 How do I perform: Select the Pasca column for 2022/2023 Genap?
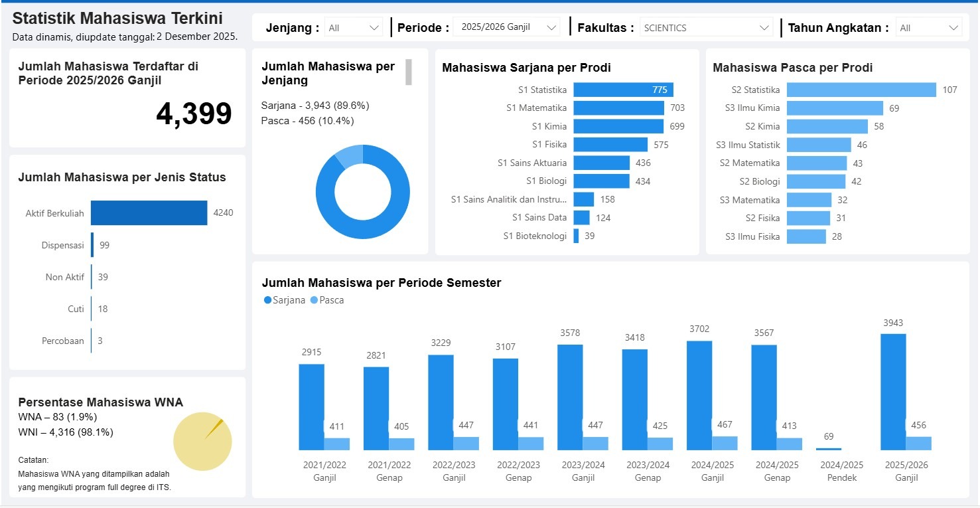[531, 444]
